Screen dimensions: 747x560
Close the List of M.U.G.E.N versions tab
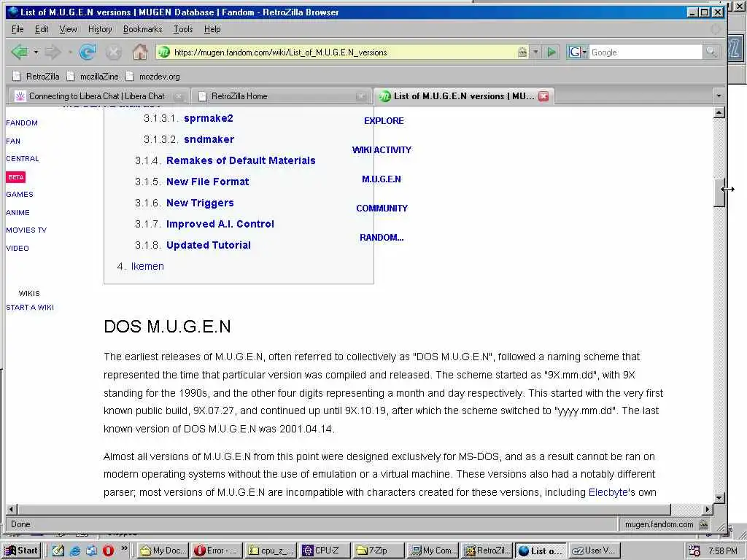(543, 96)
